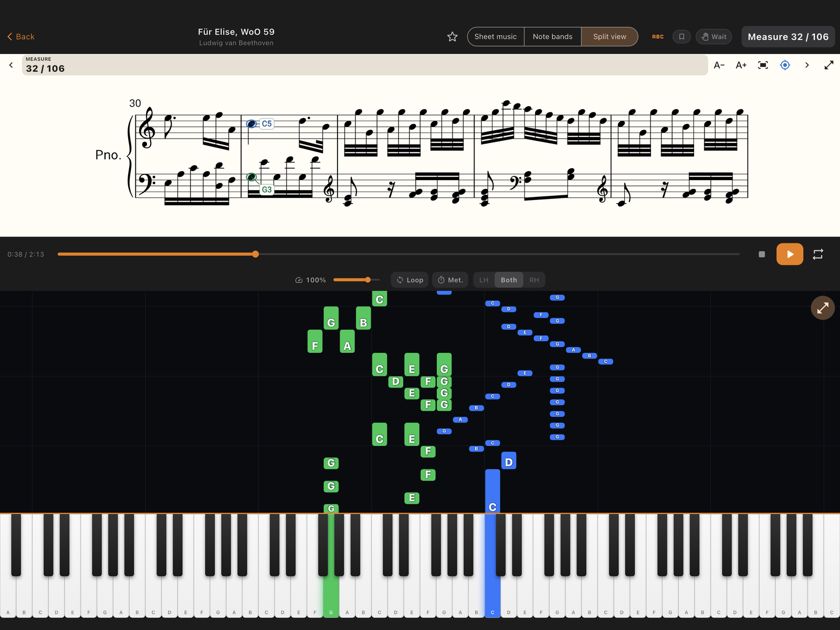Viewport: 840px width, 630px height.
Task: Go to the next measure with the right chevron
Action: [807, 65]
